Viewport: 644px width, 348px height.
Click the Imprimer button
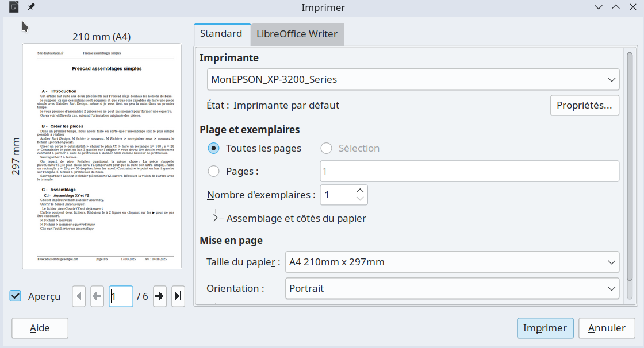point(545,328)
